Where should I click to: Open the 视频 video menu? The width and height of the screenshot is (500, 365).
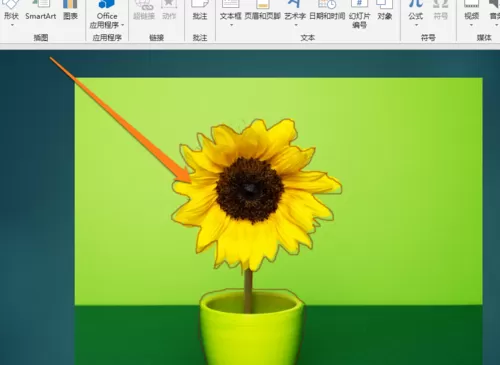pos(472,12)
